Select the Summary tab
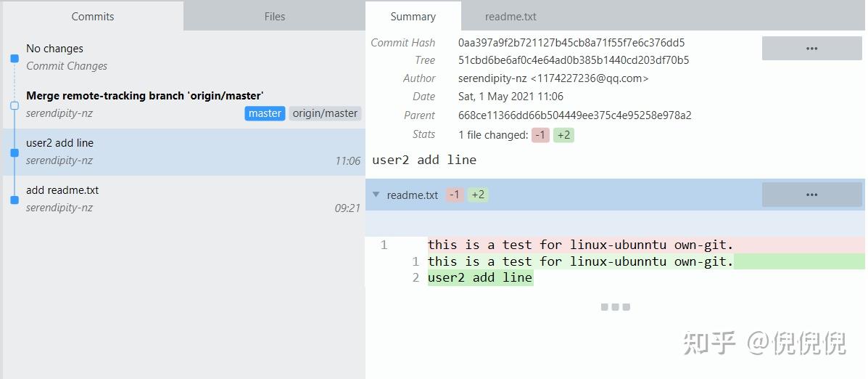This screenshot has height=379, width=868. (413, 16)
